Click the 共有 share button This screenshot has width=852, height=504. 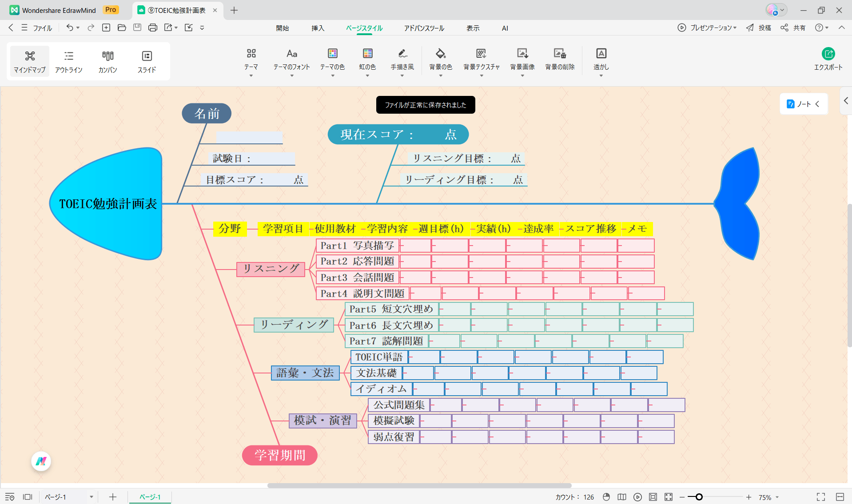pos(795,28)
